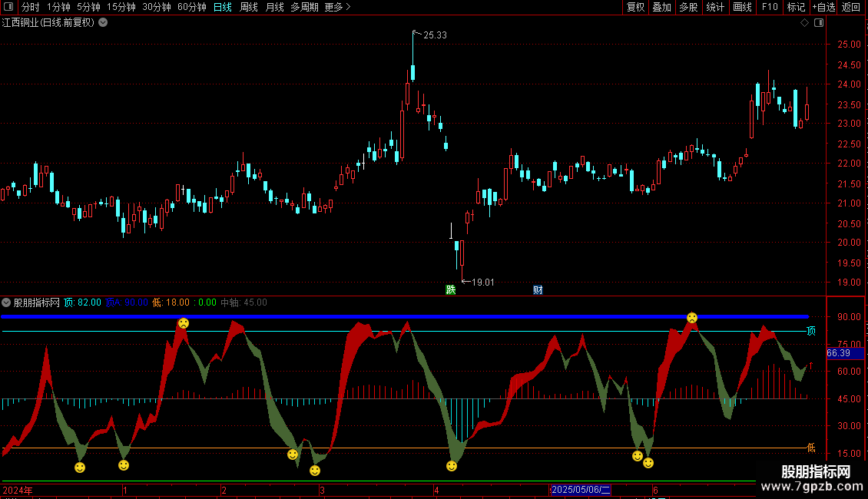
Task: Click the 低 label on the orange line
Action: click(x=811, y=448)
